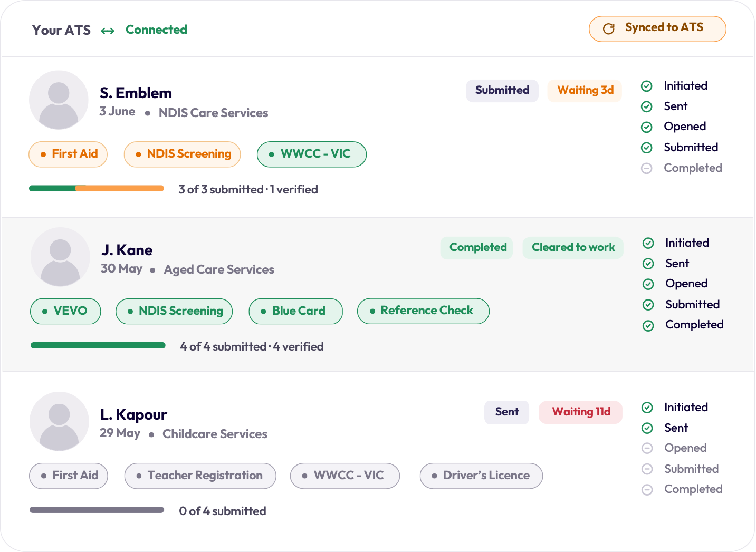Click the Waiting 11d badge
756x552 pixels.
click(x=581, y=412)
